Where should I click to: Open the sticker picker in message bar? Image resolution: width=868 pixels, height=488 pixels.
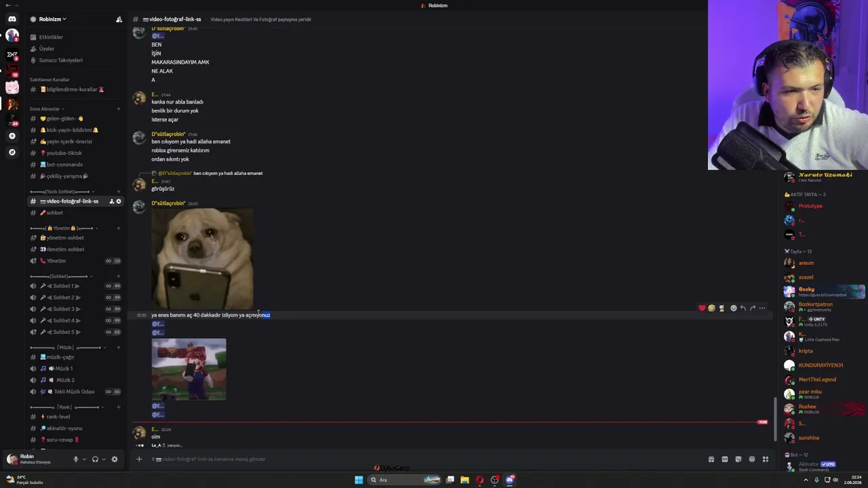pyautogui.click(x=738, y=459)
